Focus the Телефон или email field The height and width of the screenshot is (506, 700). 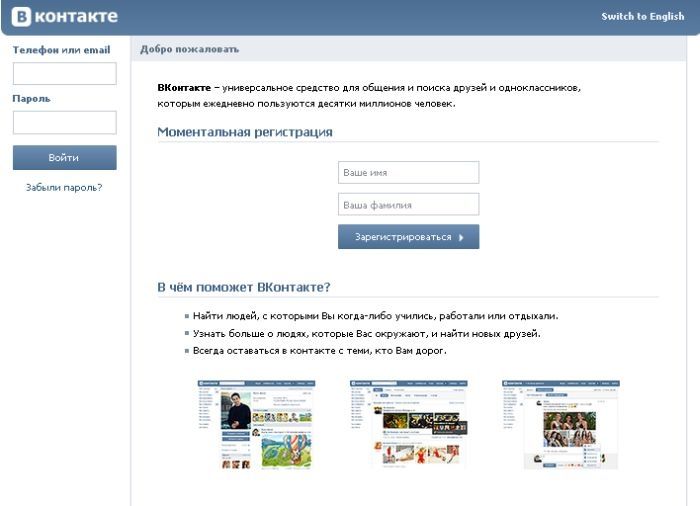coord(64,74)
